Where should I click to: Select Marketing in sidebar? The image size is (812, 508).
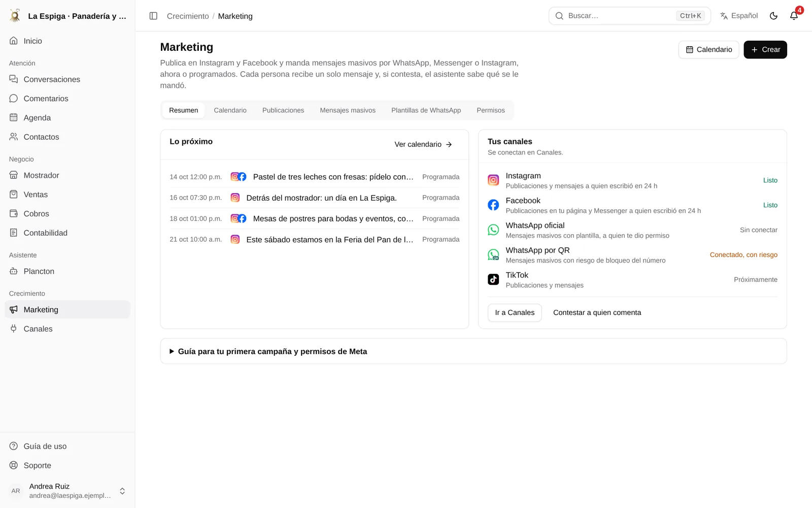point(67,310)
